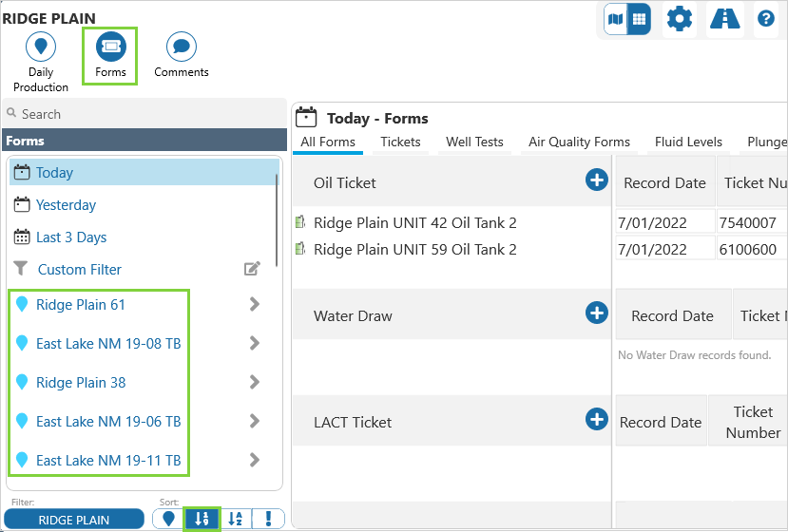Switch to the Air Quality Forms tab
788x532 pixels.
click(x=579, y=142)
